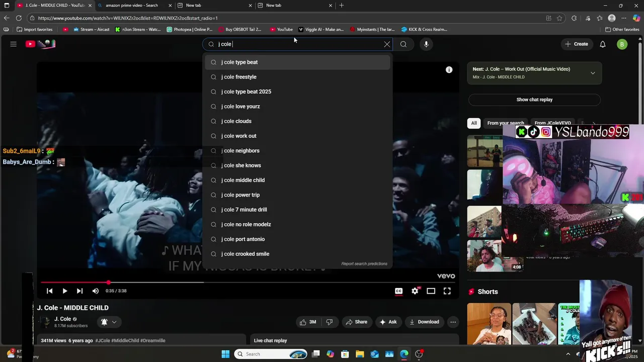The height and width of the screenshot is (362, 644).
Task: Click the hashtag #JCole link
Action: click(102, 341)
